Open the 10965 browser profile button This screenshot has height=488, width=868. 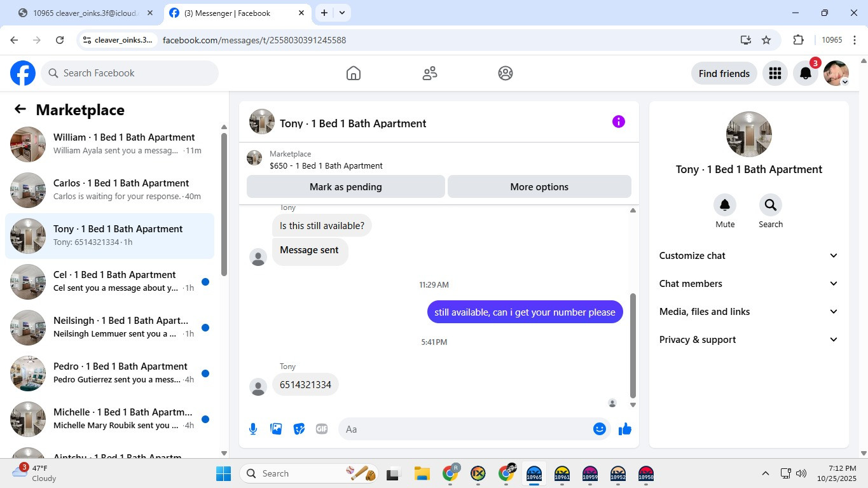[x=832, y=40]
